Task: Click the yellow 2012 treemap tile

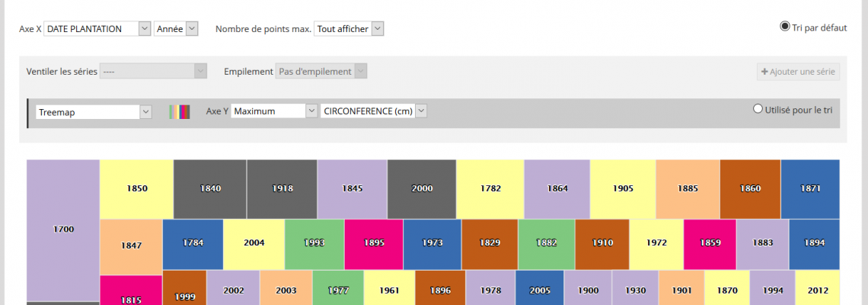Action: click(x=817, y=290)
